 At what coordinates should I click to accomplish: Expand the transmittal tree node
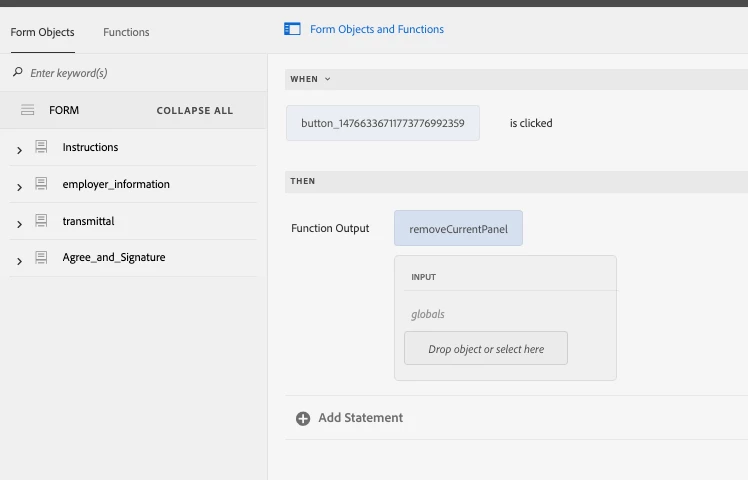(19, 223)
